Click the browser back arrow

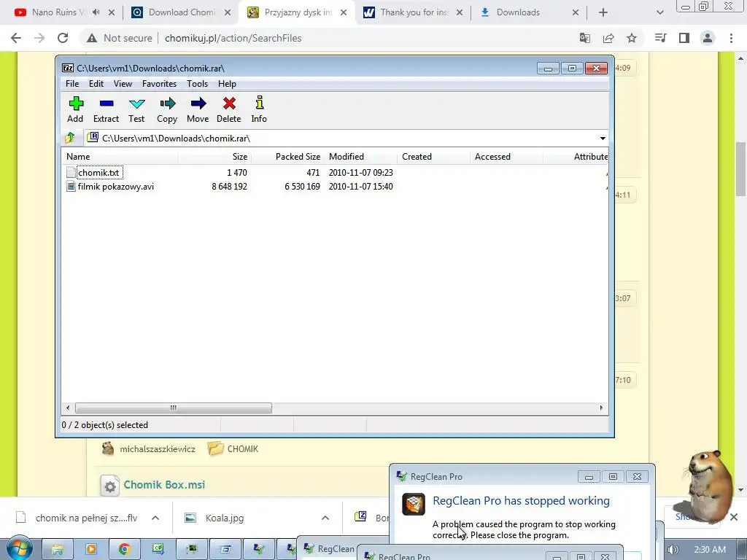pyautogui.click(x=16, y=38)
